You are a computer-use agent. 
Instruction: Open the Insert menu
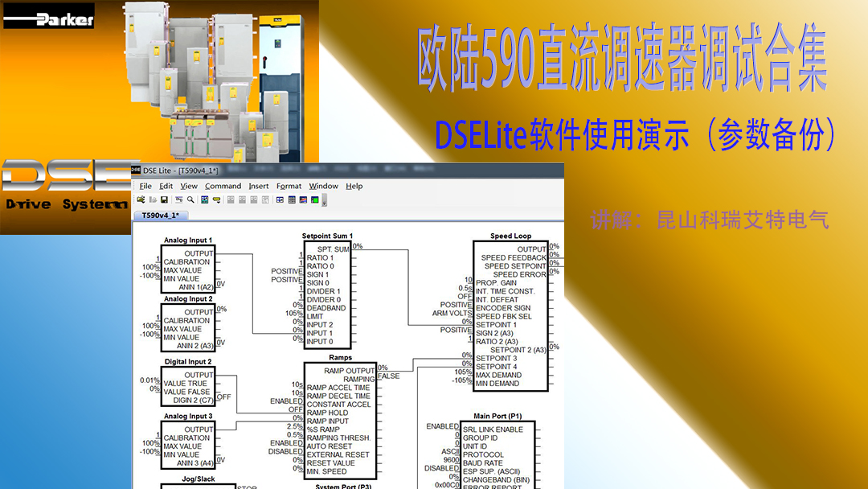coord(259,186)
